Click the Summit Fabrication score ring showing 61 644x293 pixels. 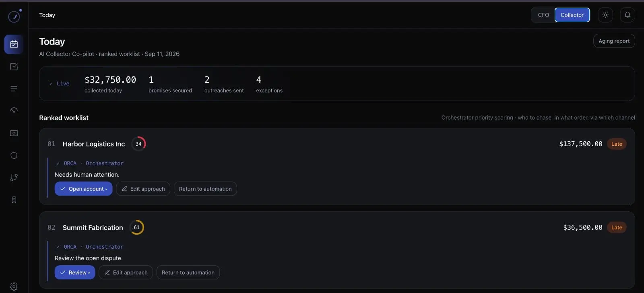137,227
